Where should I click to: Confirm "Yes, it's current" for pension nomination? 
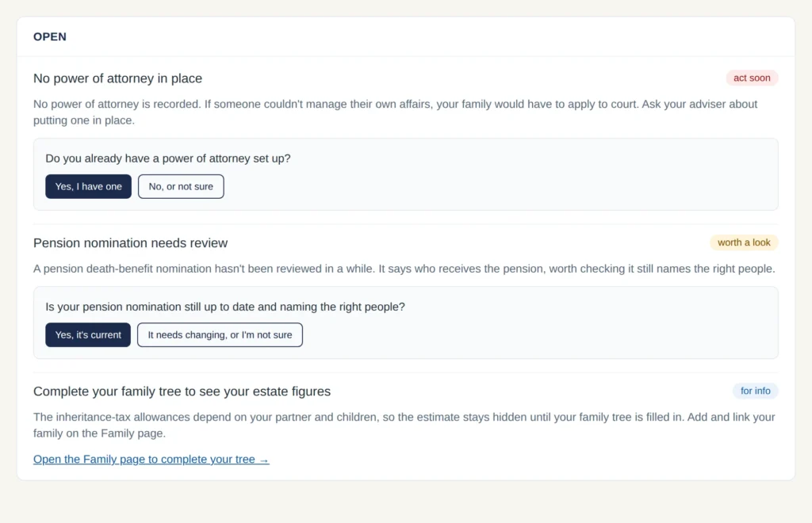pyautogui.click(x=88, y=334)
